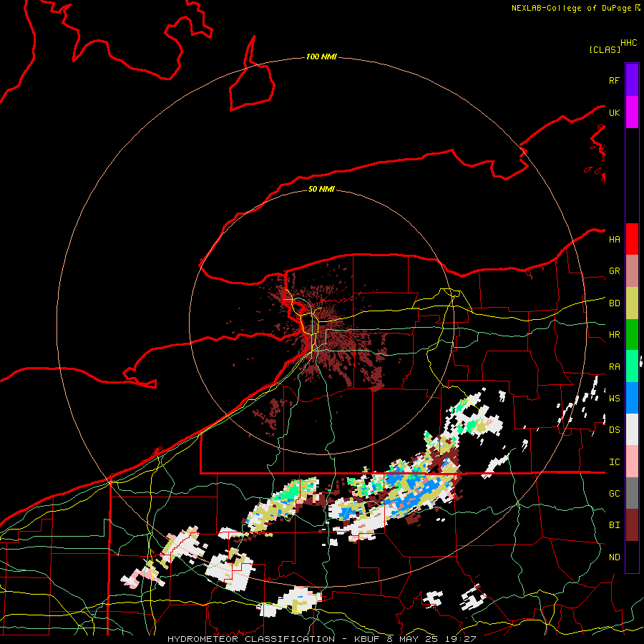Click the 'HHC' product code text
This screenshot has height=644, width=644.
coord(628,43)
